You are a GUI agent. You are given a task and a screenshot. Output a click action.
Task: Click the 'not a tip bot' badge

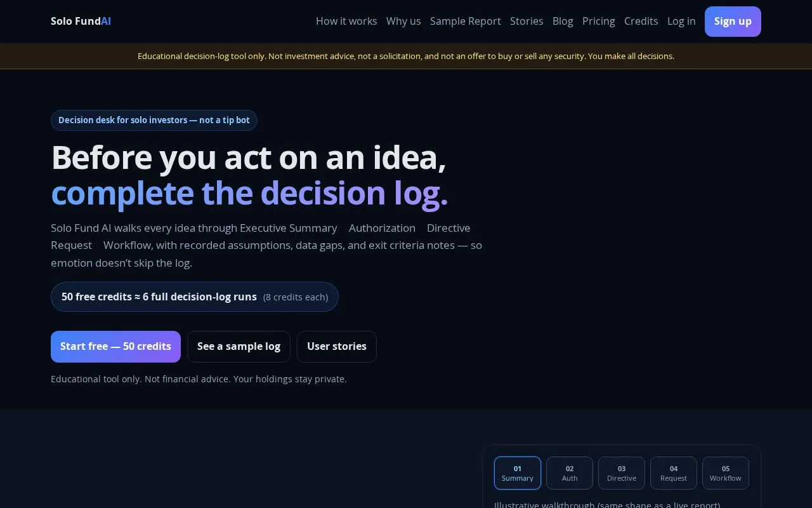tap(154, 120)
